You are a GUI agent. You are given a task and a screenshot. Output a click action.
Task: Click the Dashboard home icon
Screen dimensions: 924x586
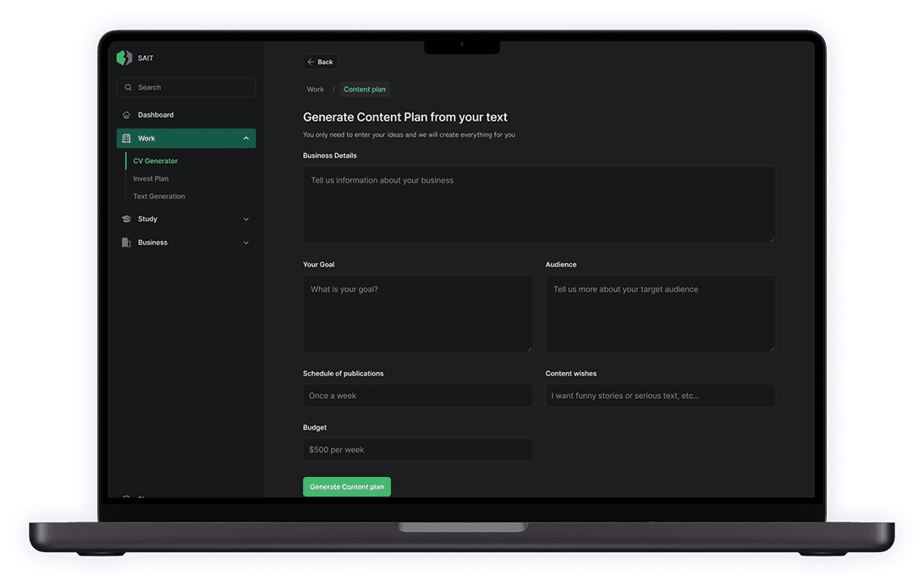pyautogui.click(x=126, y=115)
